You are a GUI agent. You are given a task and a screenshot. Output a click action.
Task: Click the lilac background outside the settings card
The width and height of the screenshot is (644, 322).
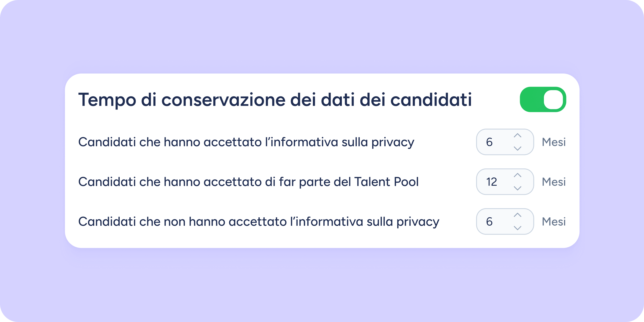point(322,284)
